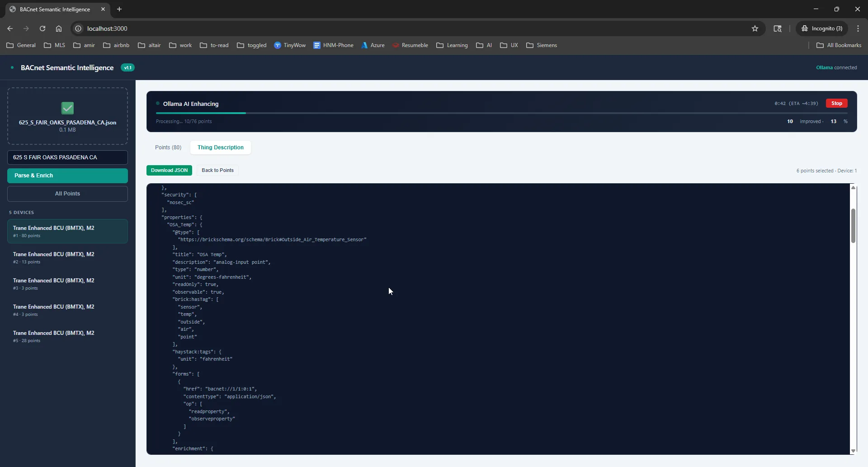Click the "5 DEVICES" sidebar heading

coord(21,213)
